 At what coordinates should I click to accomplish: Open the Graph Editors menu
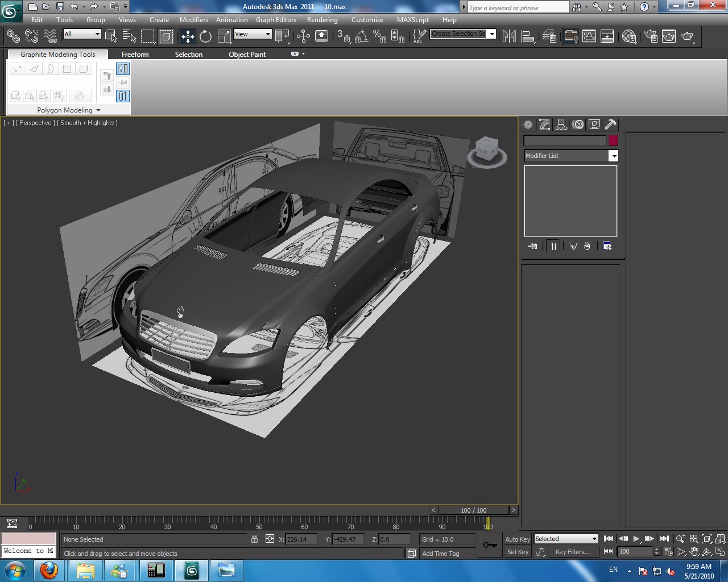276,20
